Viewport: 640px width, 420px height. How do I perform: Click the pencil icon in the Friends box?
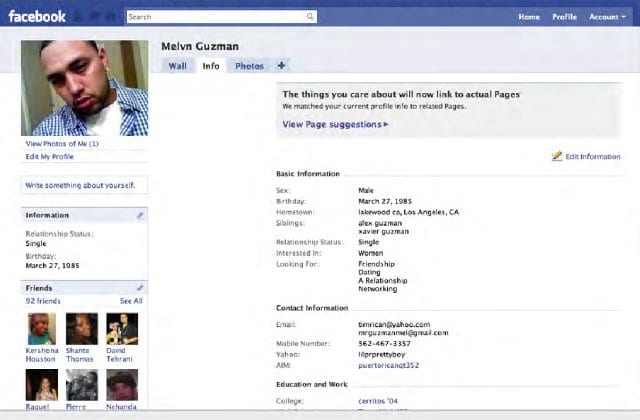pyautogui.click(x=140, y=288)
